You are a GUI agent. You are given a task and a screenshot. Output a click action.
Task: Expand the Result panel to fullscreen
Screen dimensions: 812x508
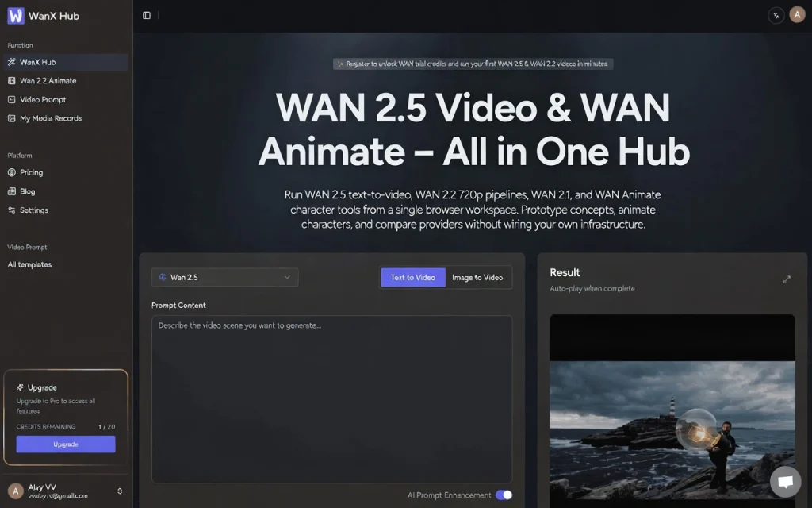pyautogui.click(x=787, y=279)
